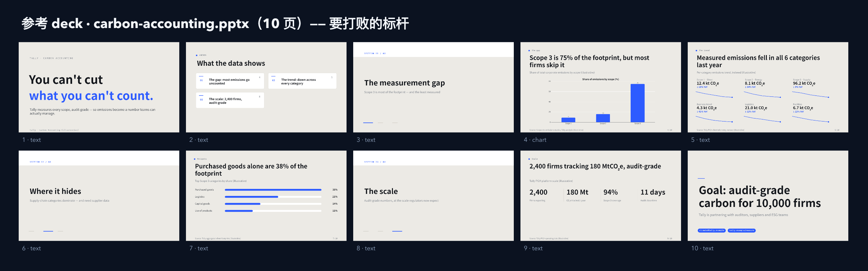
Task: Open slide 4 Scope 3 chart thumbnail
Action: tap(601, 87)
